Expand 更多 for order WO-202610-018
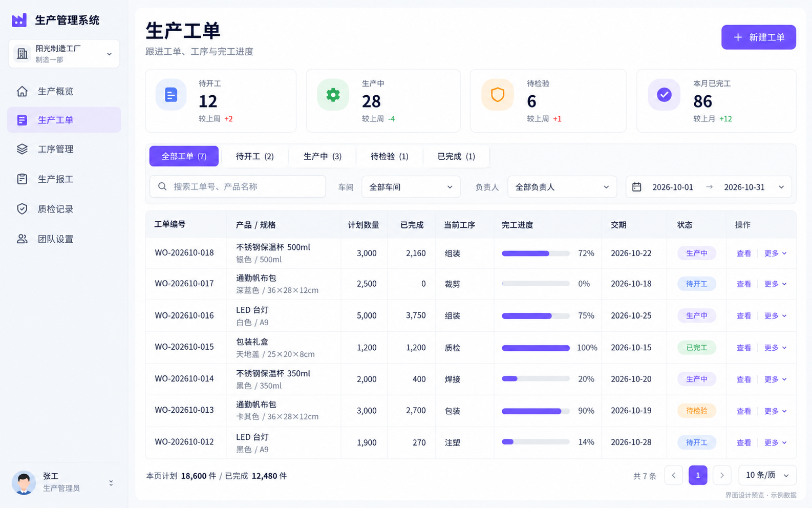This screenshot has width=812, height=508. tap(776, 253)
